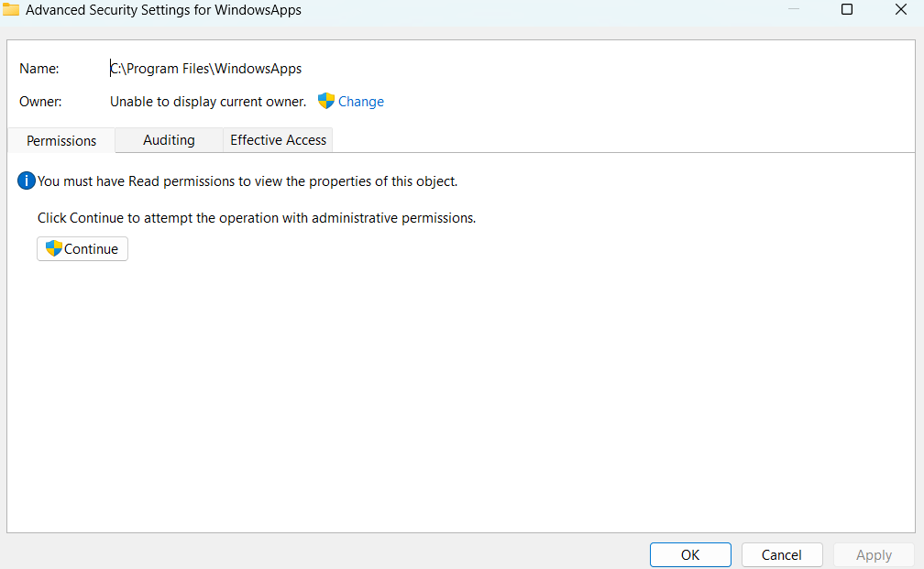Click the shield icon beside Change
The width and height of the screenshot is (924, 569).
326,101
